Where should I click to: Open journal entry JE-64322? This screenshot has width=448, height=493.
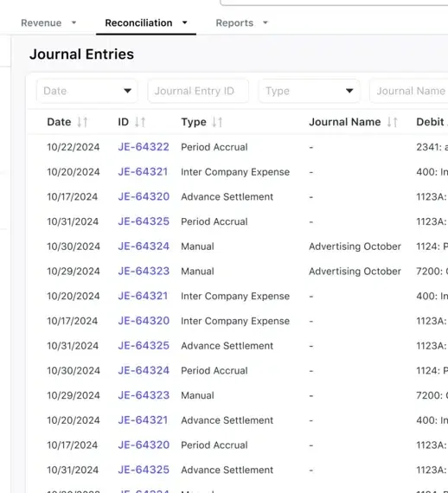tap(144, 147)
